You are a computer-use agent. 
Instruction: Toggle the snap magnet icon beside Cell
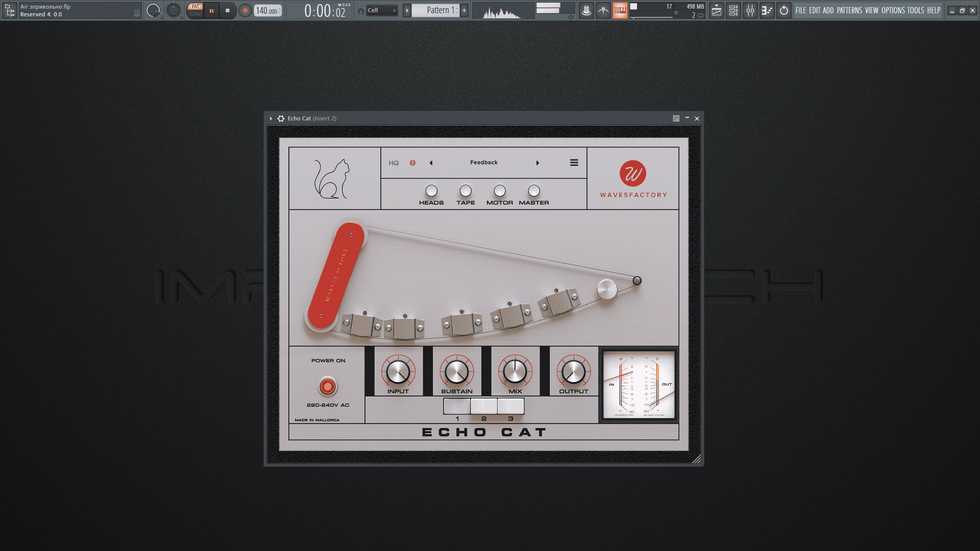click(x=361, y=11)
